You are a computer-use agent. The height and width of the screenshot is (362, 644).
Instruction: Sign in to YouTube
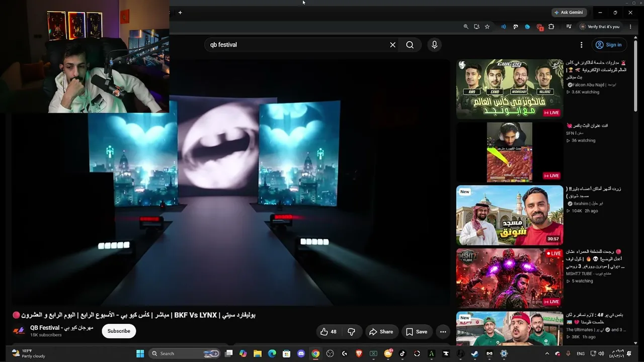[609, 45]
